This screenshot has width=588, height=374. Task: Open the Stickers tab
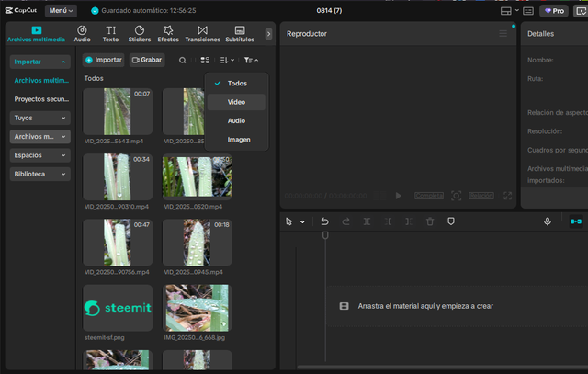[x=140, y=34]
